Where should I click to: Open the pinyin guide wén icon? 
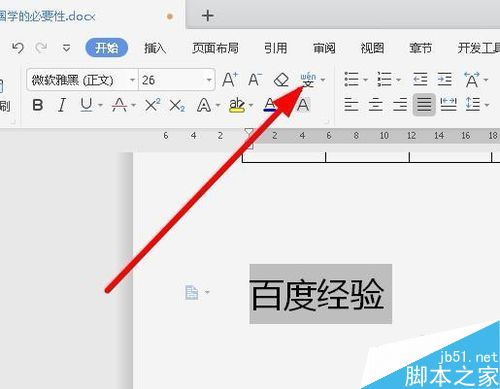coord(308,80)
